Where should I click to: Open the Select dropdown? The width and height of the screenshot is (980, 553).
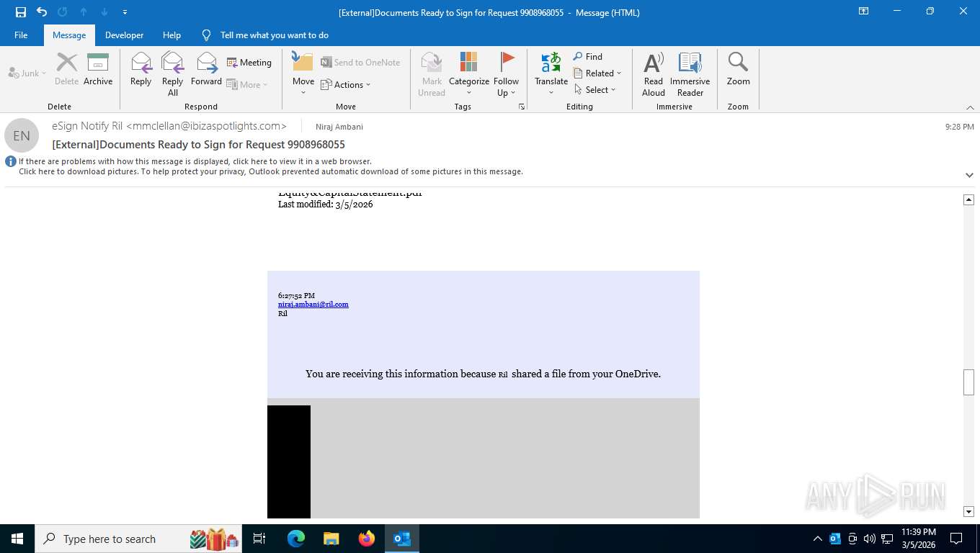595,89
